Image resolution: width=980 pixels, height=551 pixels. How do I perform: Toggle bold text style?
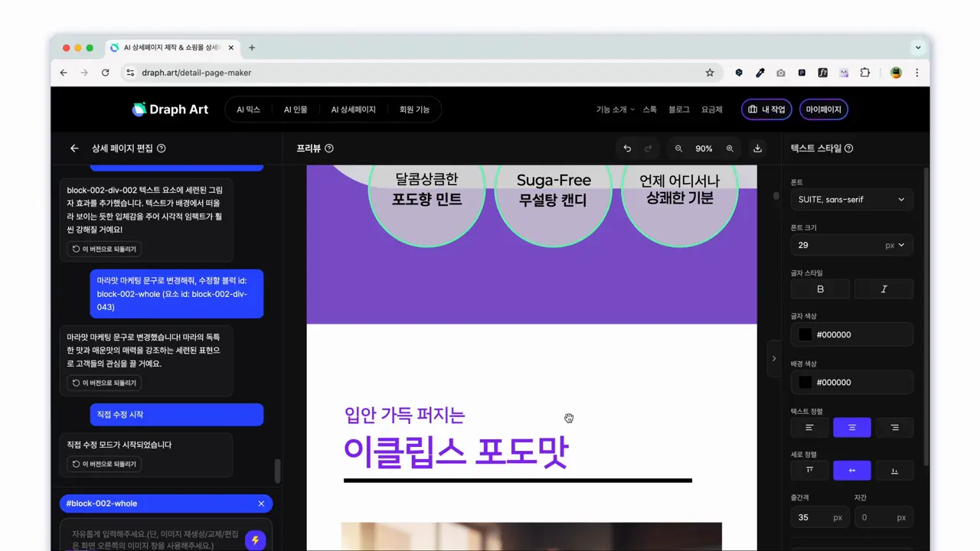click(x=820, y=289)
